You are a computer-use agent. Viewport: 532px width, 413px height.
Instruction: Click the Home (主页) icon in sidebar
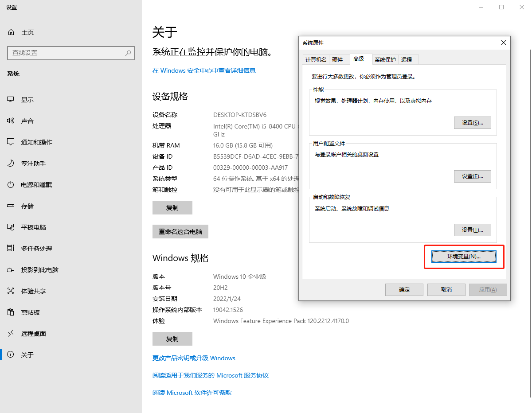(11, 32)
